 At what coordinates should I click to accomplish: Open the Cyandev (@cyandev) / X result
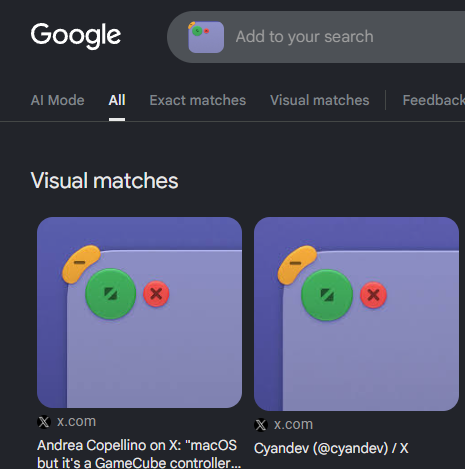[331, 448]
